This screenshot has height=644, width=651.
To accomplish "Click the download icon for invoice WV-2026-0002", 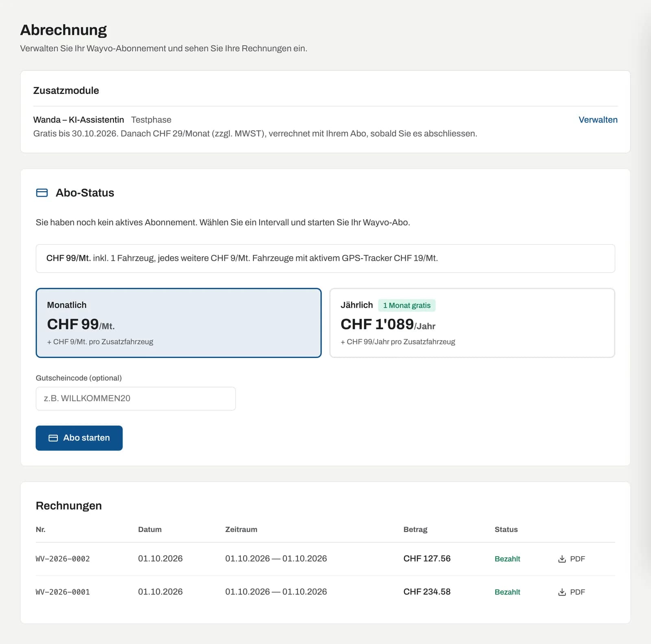I will pyautogui.click(x=562, y=559).
